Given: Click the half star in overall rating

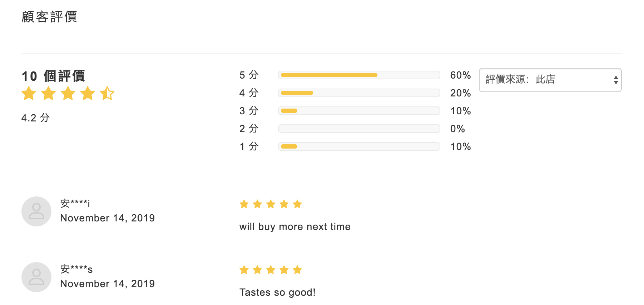Looking at the screenshot, I should coord(107,94).
